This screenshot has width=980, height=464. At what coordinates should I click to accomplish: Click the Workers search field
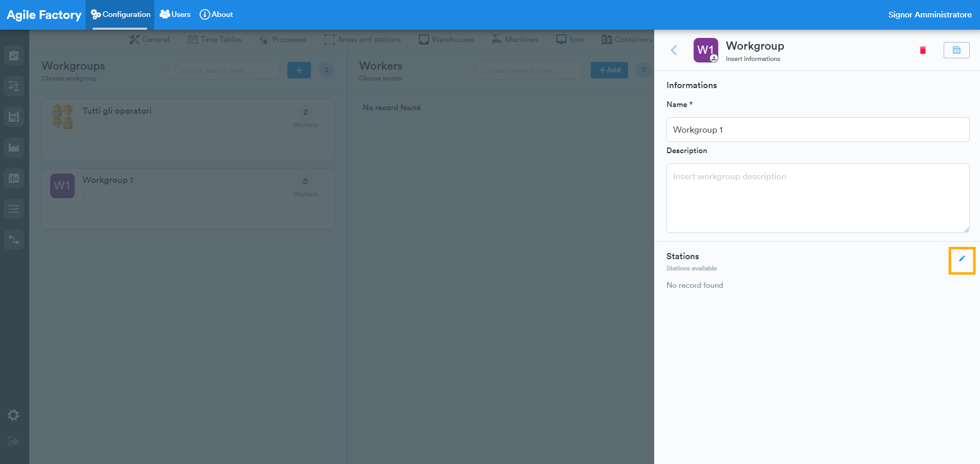pyautogui.click(x=529, y=70)
